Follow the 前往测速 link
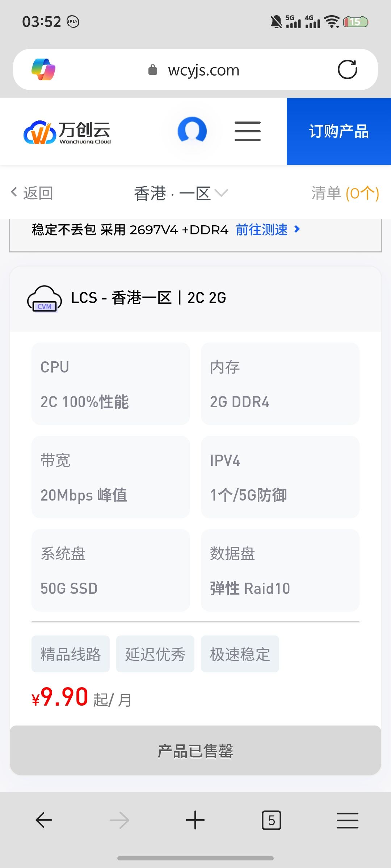Image resolution: width=391 pixels, height=868 pixels. coord(268,230)
